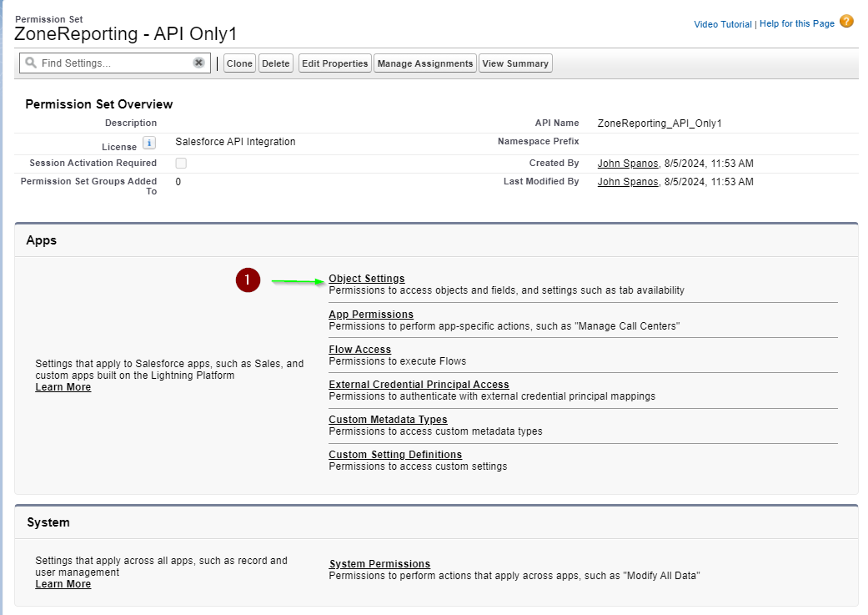
Task: Open Manage Assignments
Action: (425, 63)
